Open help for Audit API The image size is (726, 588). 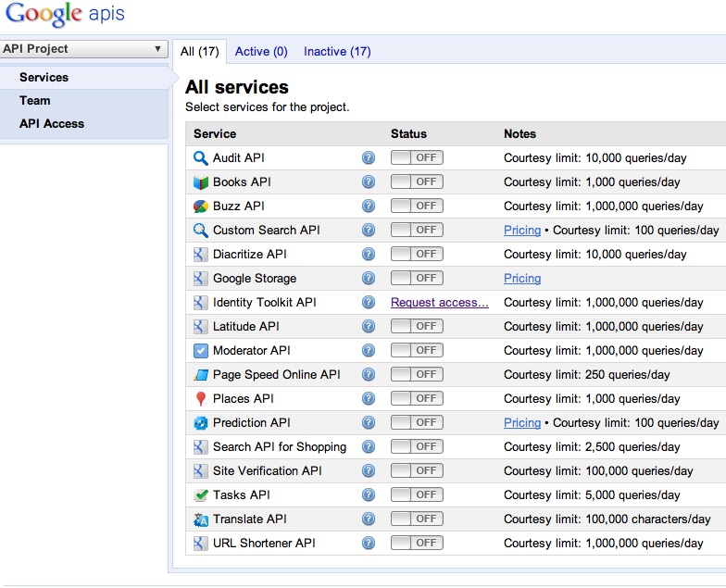[x=369, y=157]
